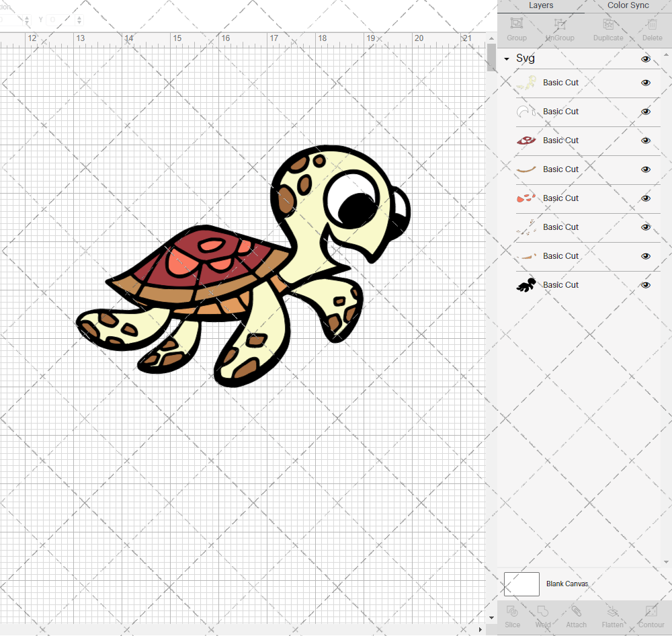672x636 pixels.
Task: Open the Blank Canvas color swatch
Action: coord(521,584)
